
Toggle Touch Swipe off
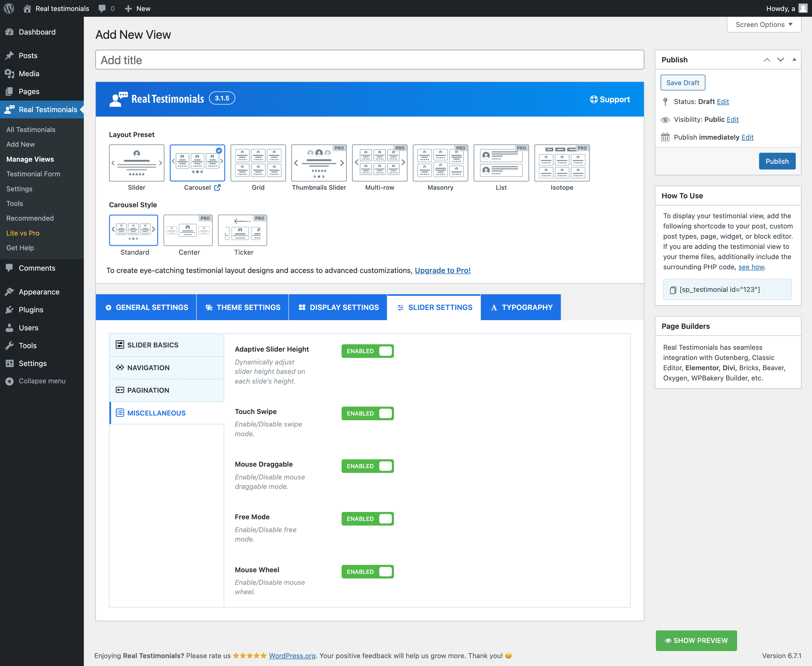367,413
